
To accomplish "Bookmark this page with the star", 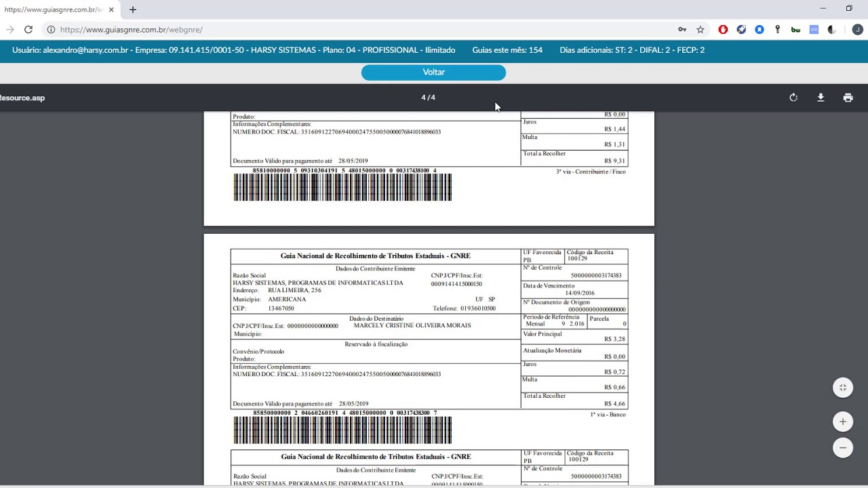I will 701,29.
